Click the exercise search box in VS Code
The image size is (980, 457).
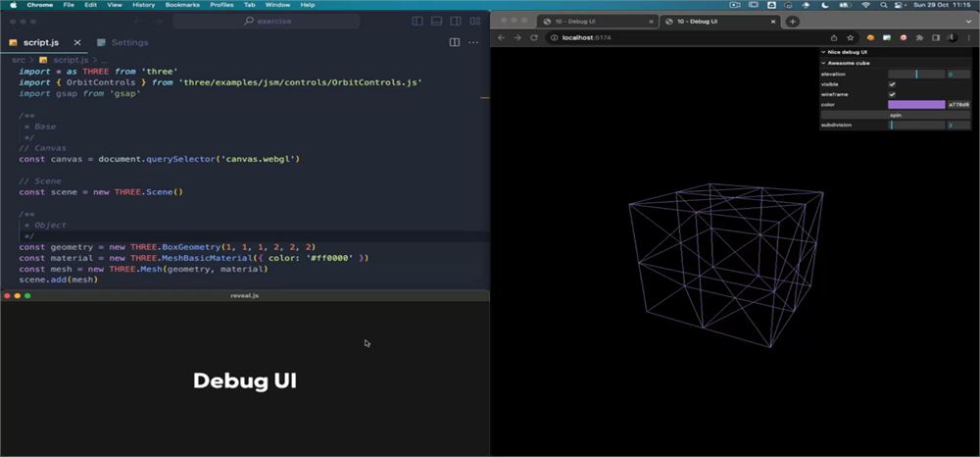point(267,22)
